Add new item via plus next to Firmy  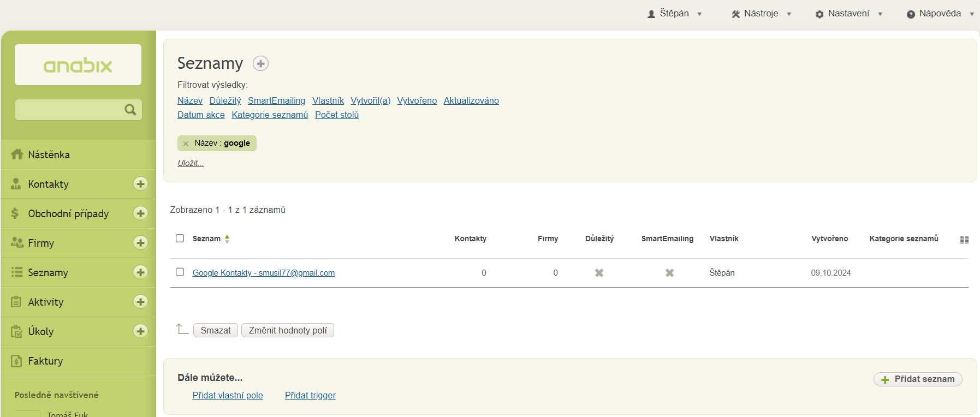tap(140, 243)
